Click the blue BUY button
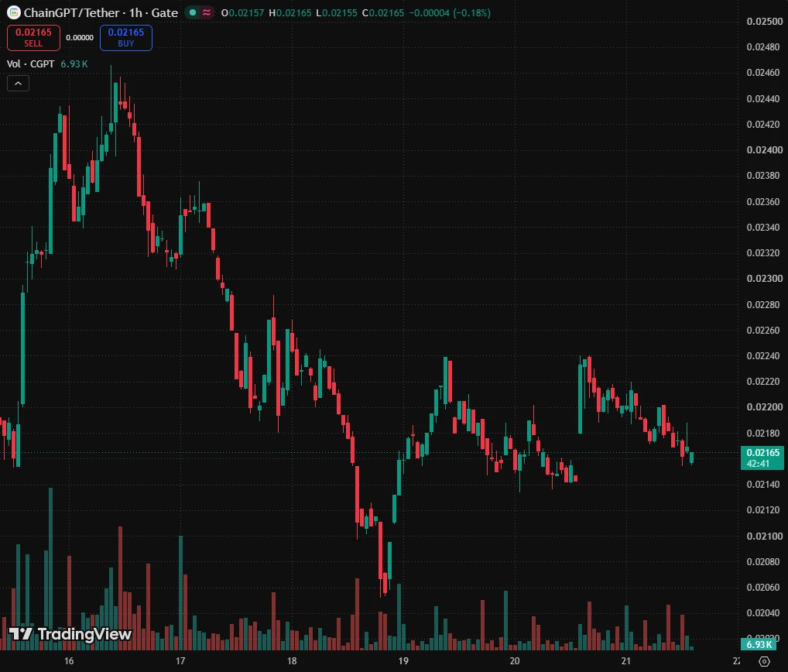The height and width of the screenshot is (672, 788). coord(126,38)
